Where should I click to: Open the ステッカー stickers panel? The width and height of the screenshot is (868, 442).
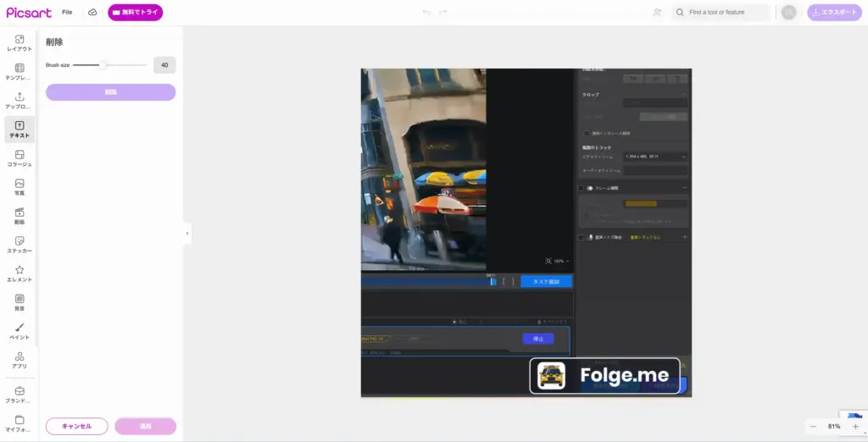tap(19, 245)
